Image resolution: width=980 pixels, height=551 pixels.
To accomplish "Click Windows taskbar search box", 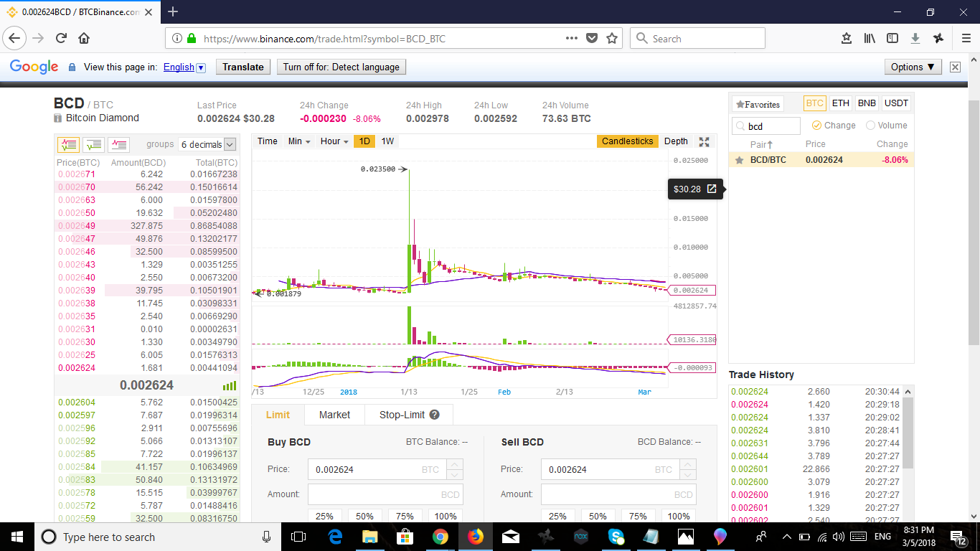I will tap(158, 537).
